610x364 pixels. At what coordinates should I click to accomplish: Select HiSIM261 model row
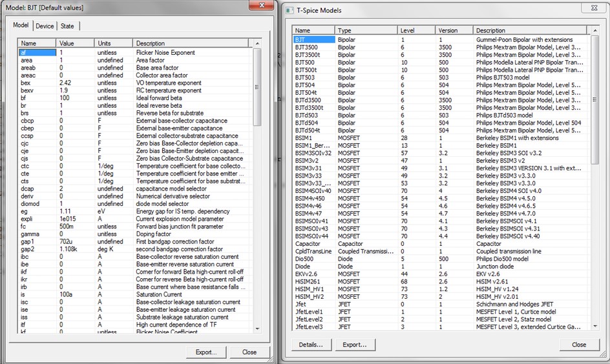[441, 281]
